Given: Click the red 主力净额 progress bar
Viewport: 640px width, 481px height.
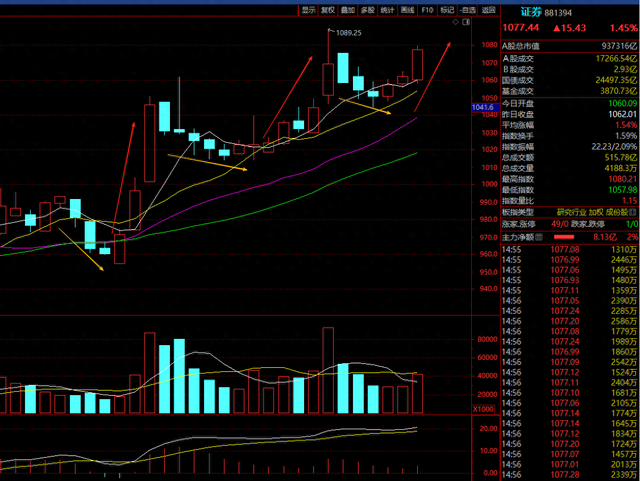Looking at the screenshot, I should click(564, 237).
